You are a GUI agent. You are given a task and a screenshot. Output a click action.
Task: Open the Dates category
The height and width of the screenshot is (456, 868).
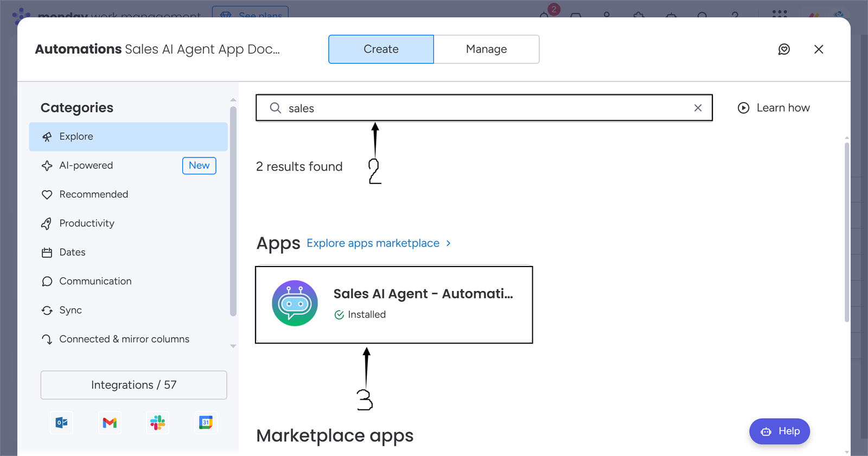[128, 252]
